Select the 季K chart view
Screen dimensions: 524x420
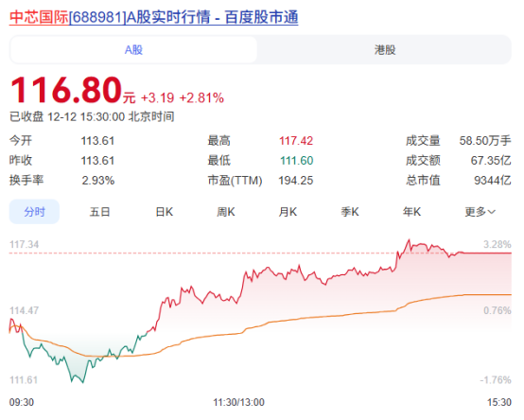click(350, 212)
